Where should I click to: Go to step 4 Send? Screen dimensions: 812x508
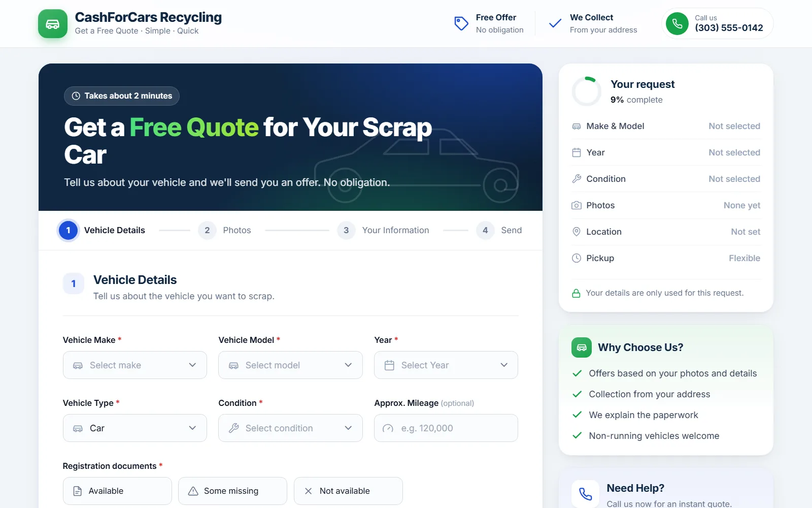click(x=499, y=230)
